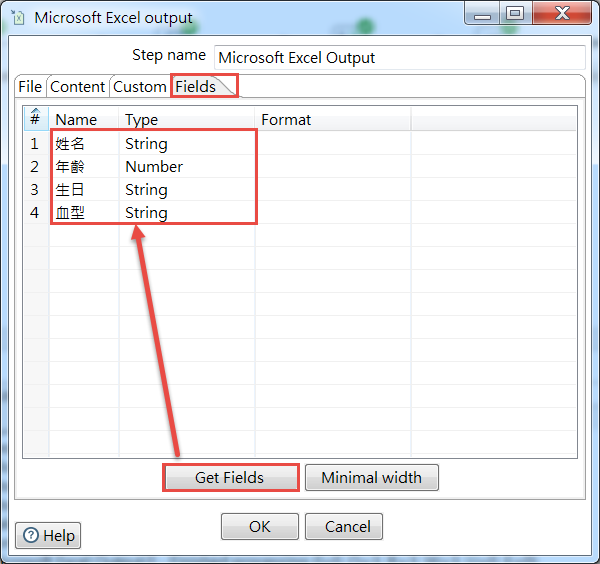Dismiss dialog with Cancel button

coord(344,527)
